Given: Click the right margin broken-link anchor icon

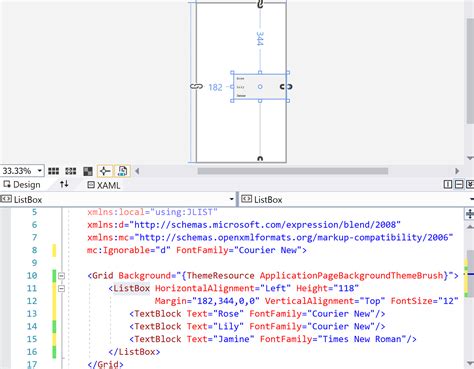Looking at the screenshot, I should point(286,87).
